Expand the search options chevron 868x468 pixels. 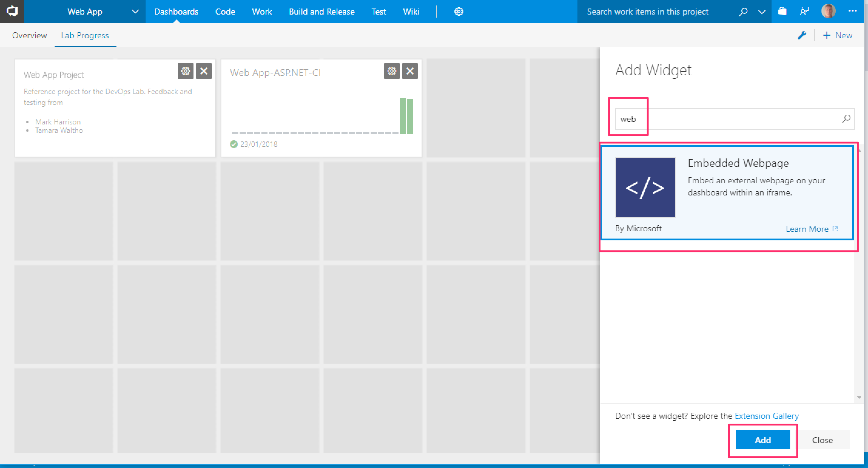[762, 12]
